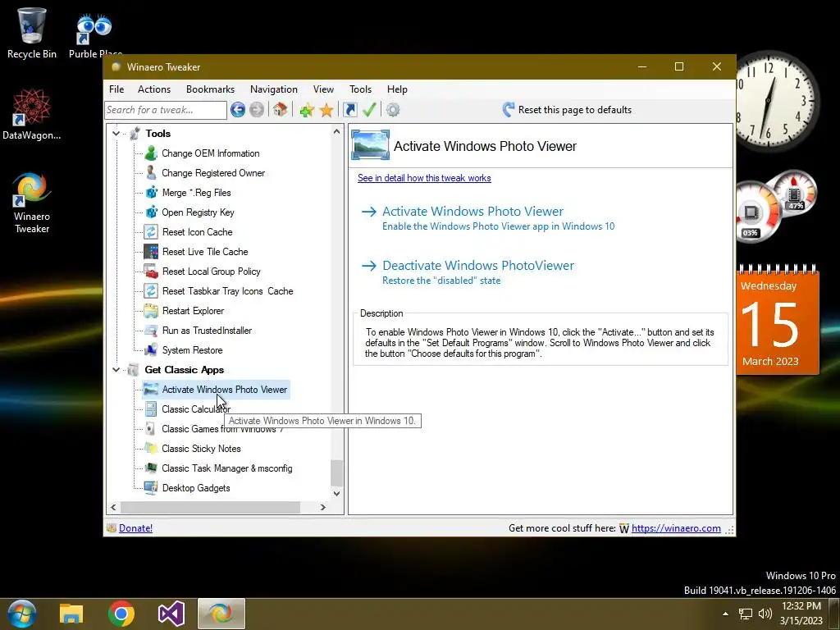
Task: Open the Tools menu in menu bar
Action: [x=361, y=89]
